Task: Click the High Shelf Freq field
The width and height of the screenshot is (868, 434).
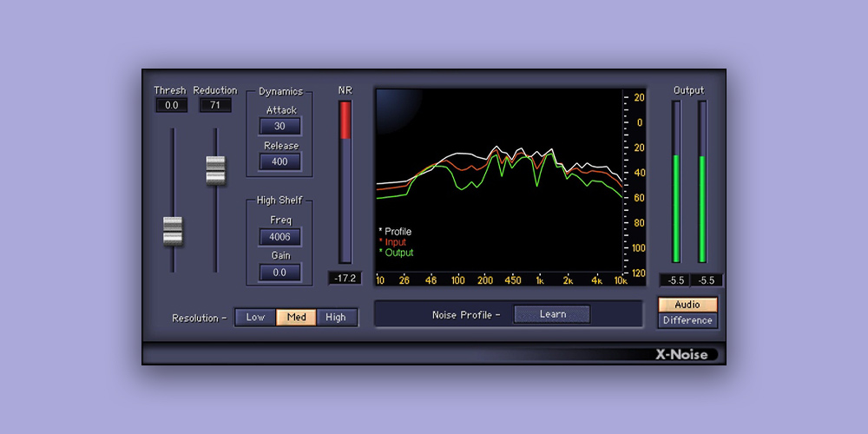Action: [x=279, y=237]
